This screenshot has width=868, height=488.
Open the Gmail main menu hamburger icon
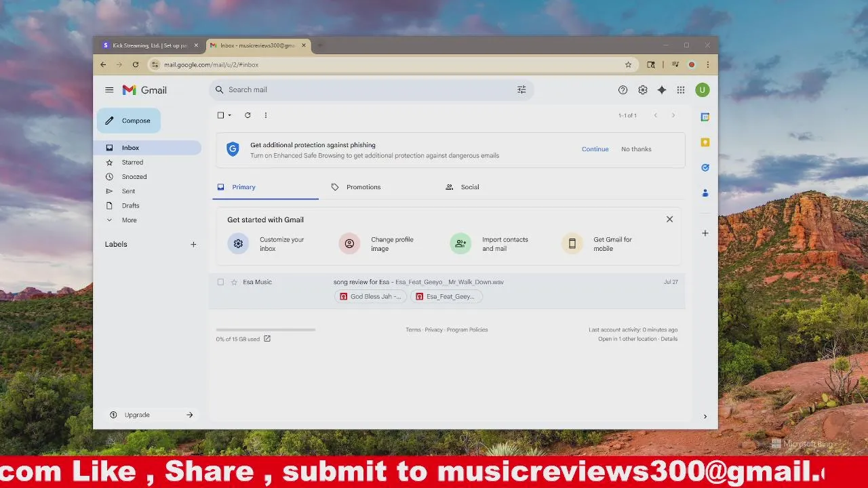click(x=109, y=90)
